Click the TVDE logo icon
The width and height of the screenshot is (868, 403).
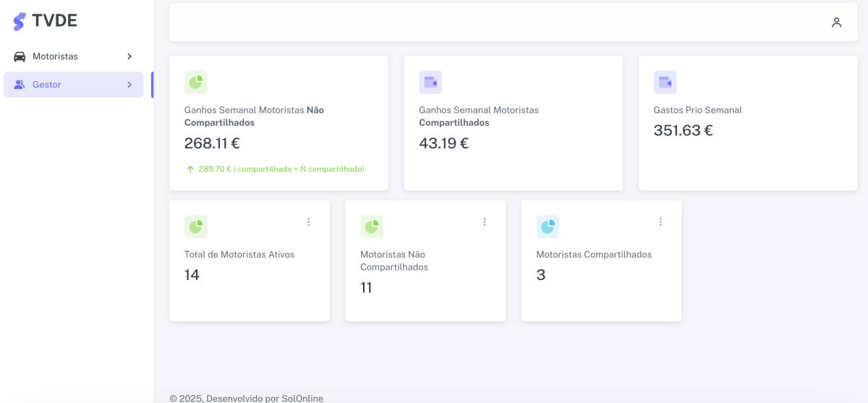point(20,21)
